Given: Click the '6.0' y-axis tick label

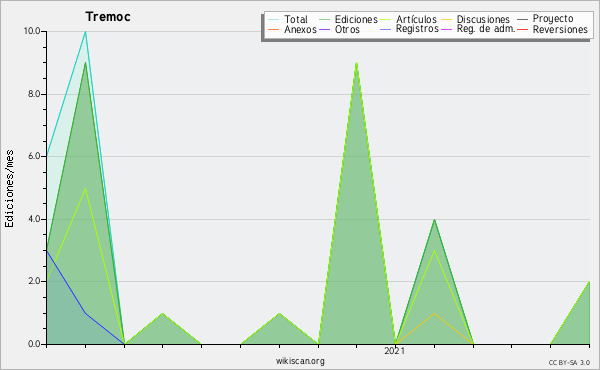Looking at the screenshot, I should (34, 156).
